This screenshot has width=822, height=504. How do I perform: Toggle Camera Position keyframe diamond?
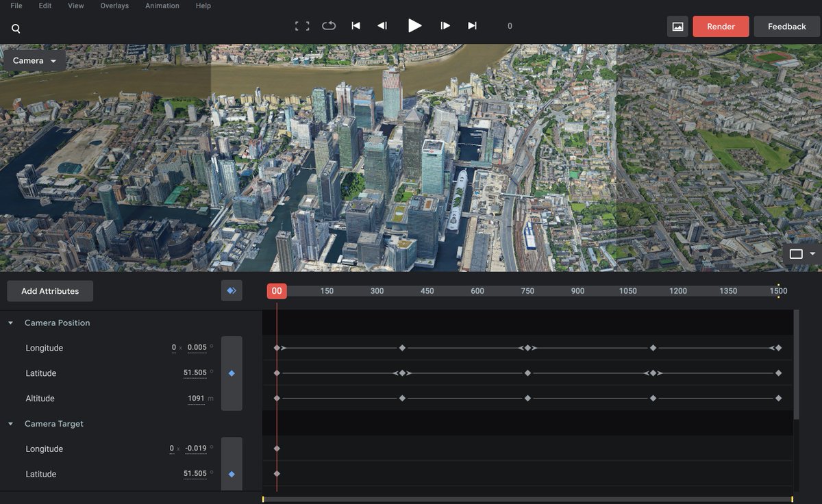[x=232, y=373]
